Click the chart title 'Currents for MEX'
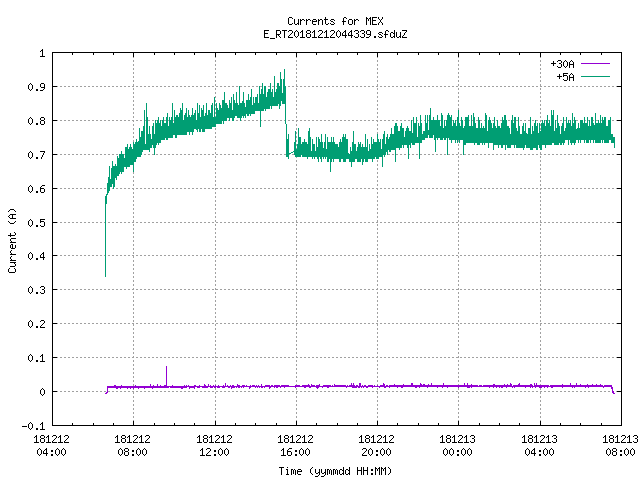640x480 pixels. point(335,21)
